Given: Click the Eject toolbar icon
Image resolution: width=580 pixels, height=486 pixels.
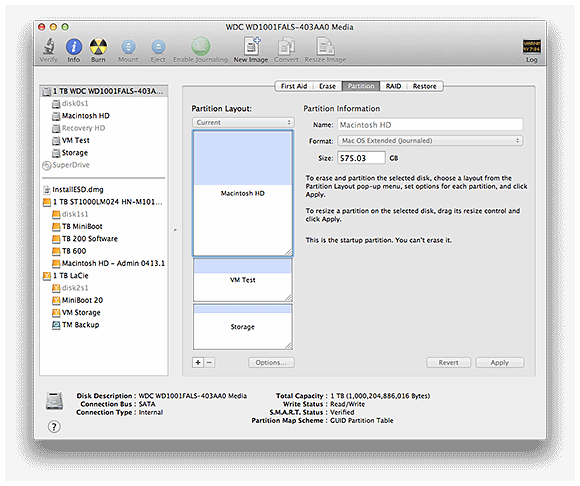Looking at the screenshot, I should (x=158, y=47).
